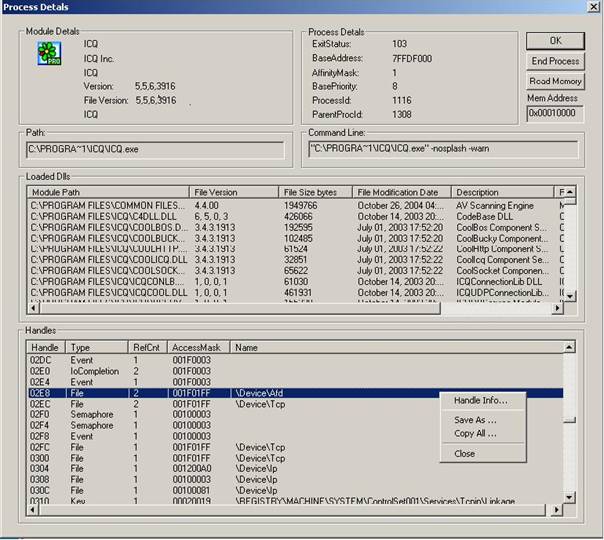Choose Copy All ... from the context menu
Screen dimensions: 604x540
pyautogui.click(x=475, y=434)
